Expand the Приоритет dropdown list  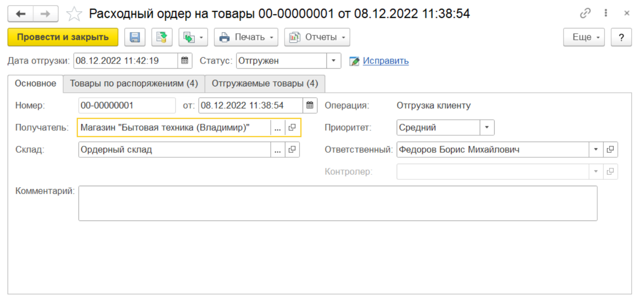point(487,128)
